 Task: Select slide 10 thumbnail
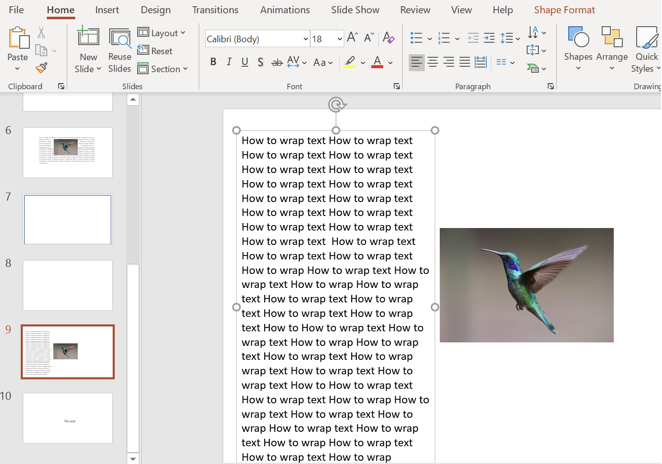tap(68, 418)
